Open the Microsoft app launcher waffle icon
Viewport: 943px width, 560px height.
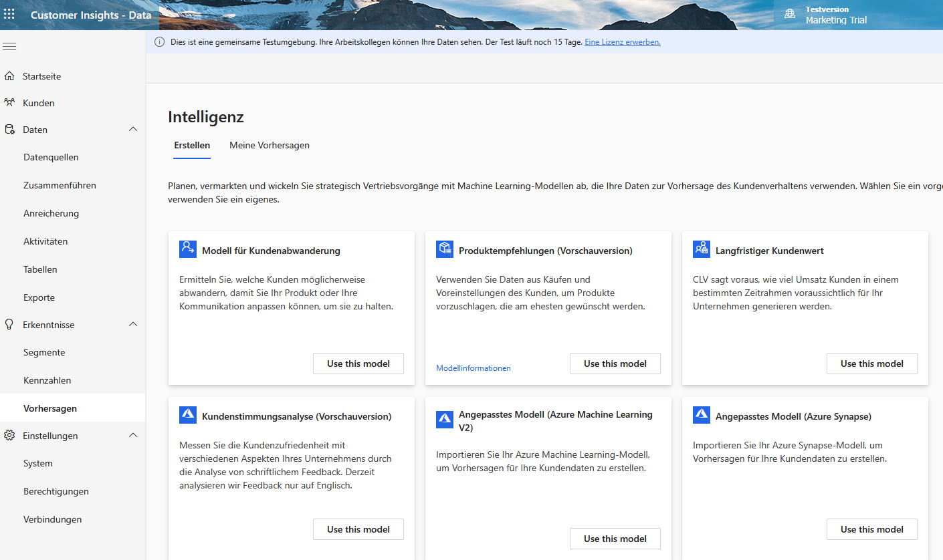pos(9,14)
